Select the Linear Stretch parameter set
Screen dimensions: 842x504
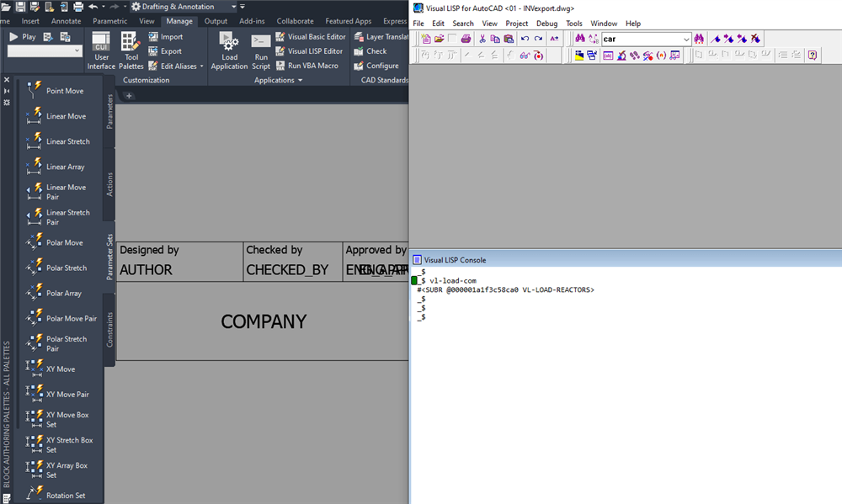(59, 141)
